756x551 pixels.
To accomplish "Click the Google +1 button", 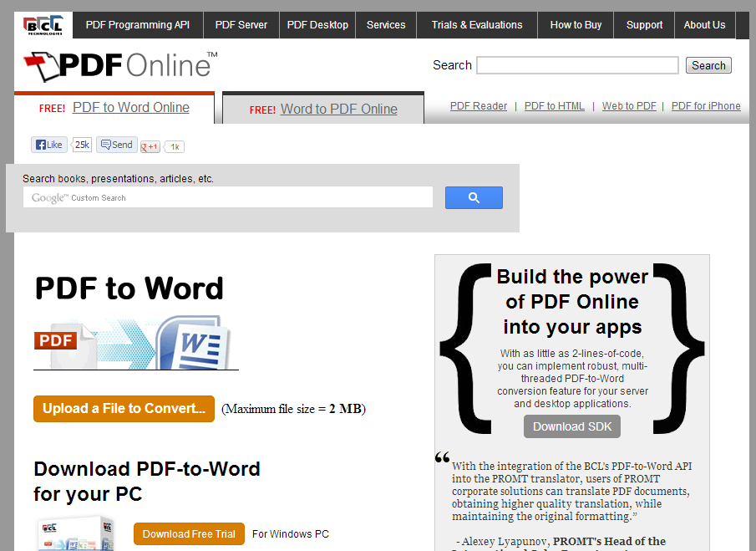I will tap(150, 146).
